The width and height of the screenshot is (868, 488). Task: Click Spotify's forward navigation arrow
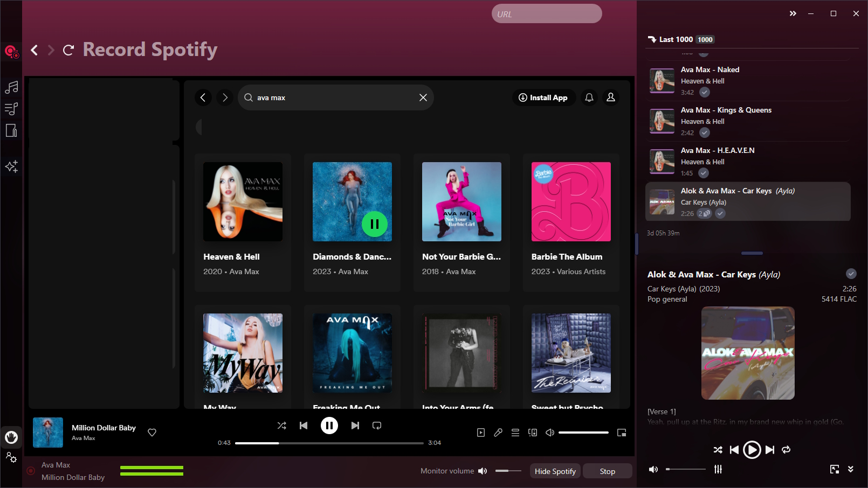[x=225, y=97]
